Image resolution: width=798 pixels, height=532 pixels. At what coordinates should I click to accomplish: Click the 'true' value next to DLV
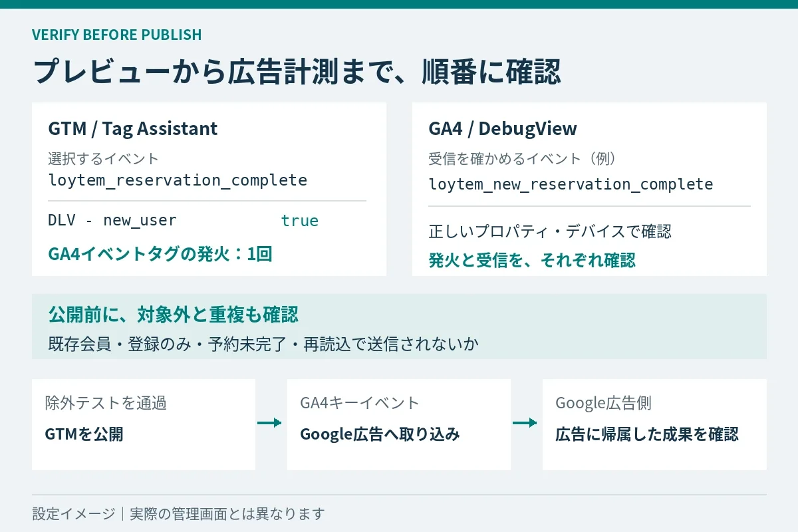pyautogui.click(x=299, y=221)
